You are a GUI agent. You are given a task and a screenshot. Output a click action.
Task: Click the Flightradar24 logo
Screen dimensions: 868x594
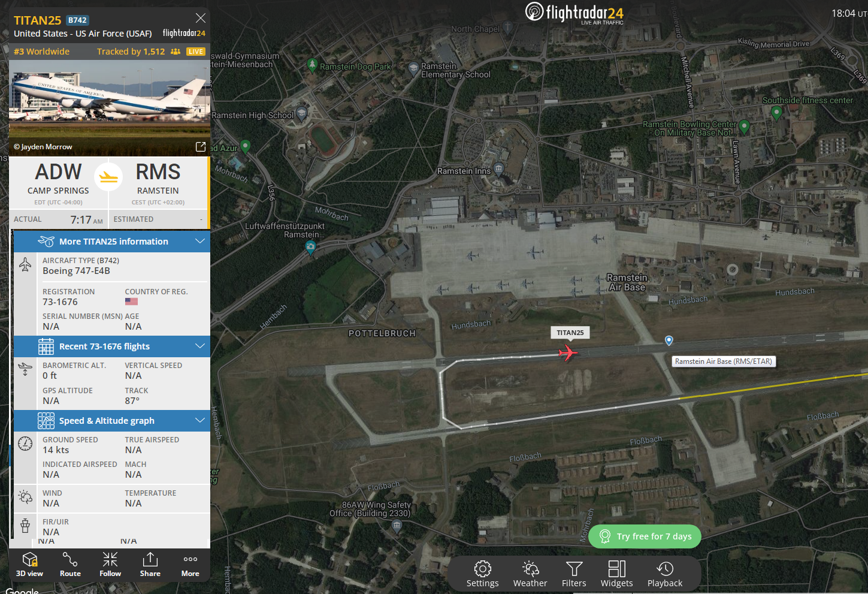(574, 13)
